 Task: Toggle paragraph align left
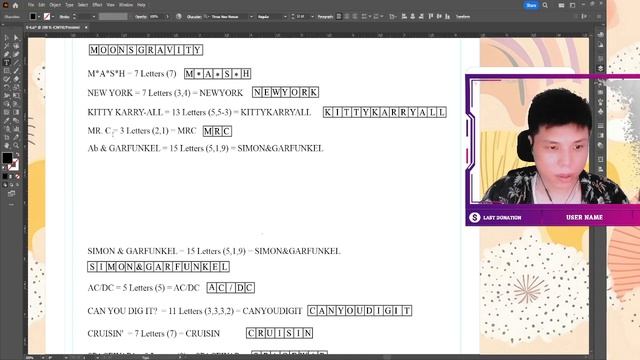pyautogui.click(x=339, y=17)
